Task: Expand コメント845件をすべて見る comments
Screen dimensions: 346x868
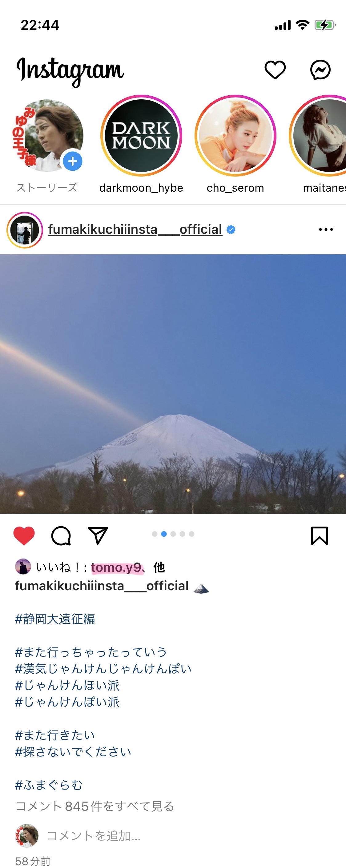Action: pos(95,806)
